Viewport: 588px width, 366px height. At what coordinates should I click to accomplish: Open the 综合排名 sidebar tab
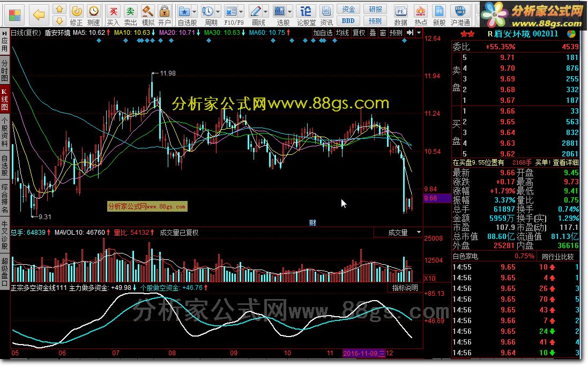pyautogui.click(x=4, y=198)
